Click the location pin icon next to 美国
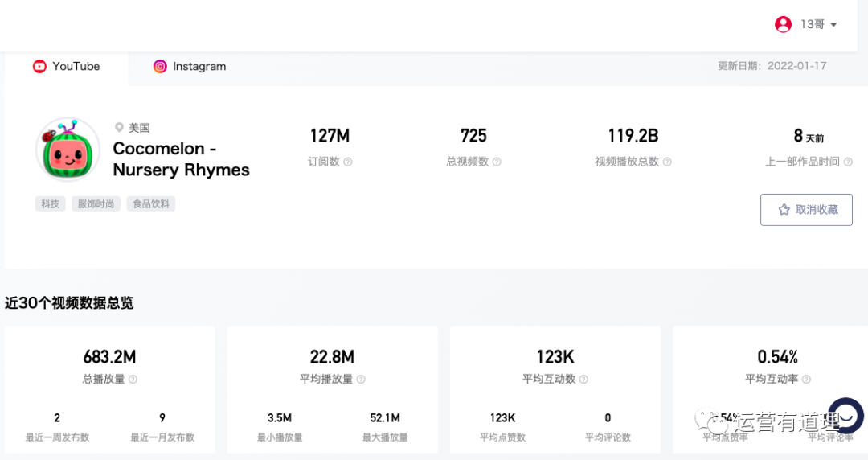Image resolution: width=868 pixels, height=460 pixels. (119, 128)
